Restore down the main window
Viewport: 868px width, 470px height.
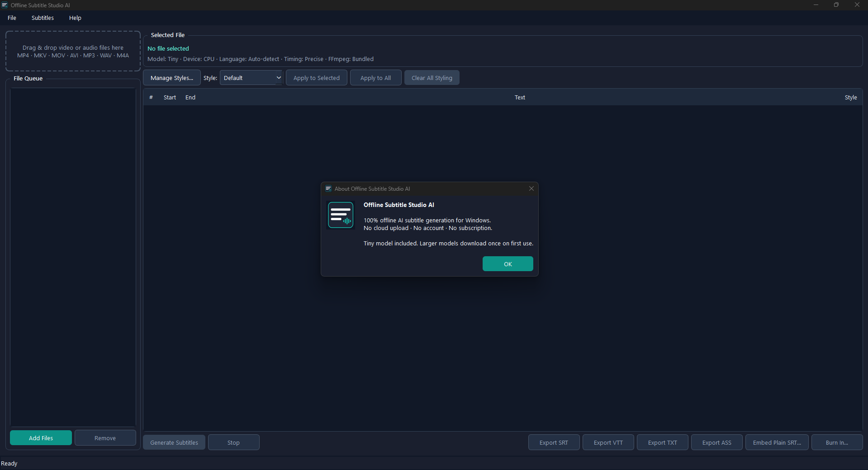click(836, 5)
